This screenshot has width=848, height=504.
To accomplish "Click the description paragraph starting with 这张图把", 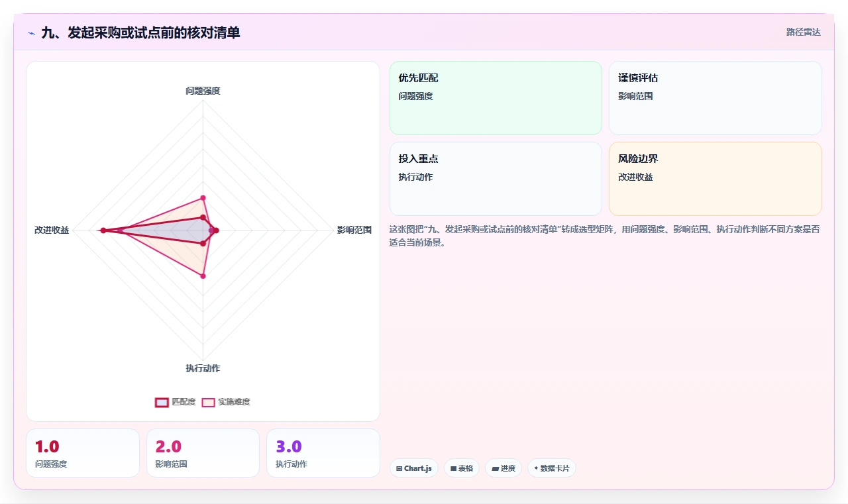I will point(604,236).
